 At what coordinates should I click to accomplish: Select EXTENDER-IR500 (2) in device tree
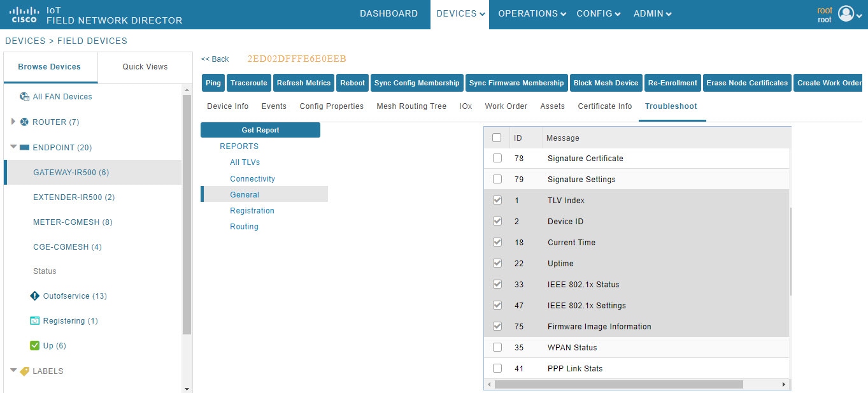(x=74, y=197)
